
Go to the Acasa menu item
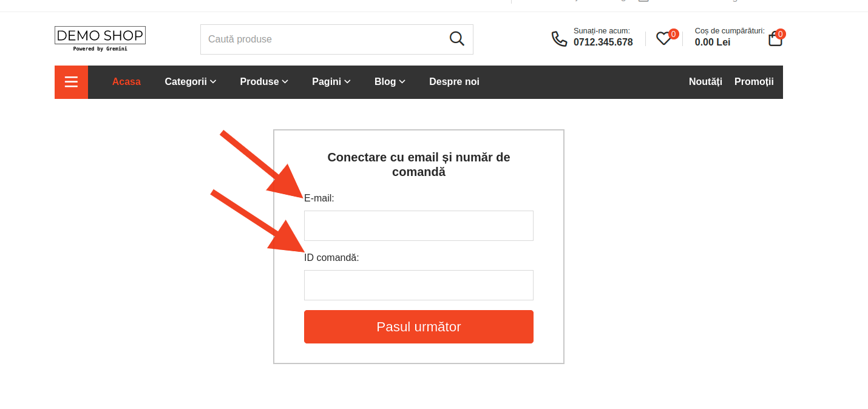coord(126,82)
